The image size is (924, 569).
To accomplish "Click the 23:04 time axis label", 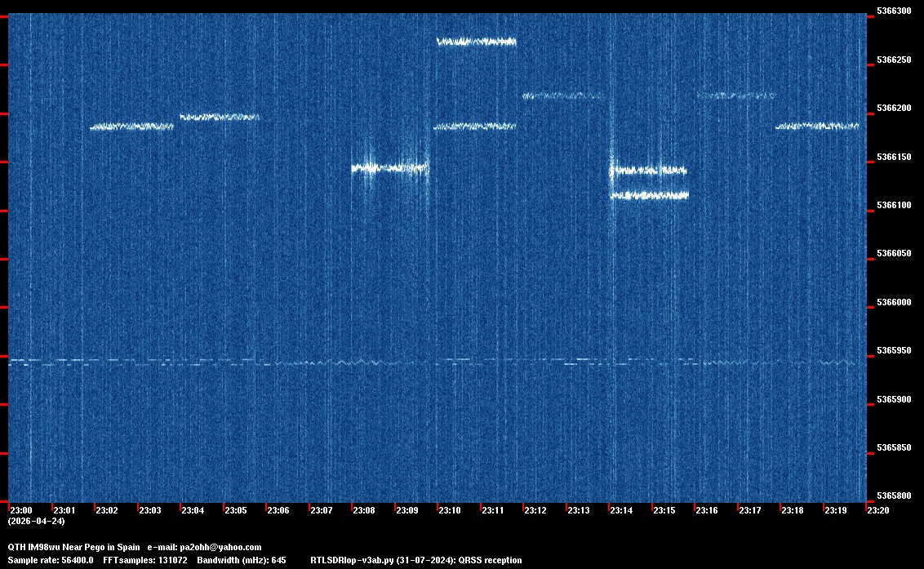I will [193, 510].
